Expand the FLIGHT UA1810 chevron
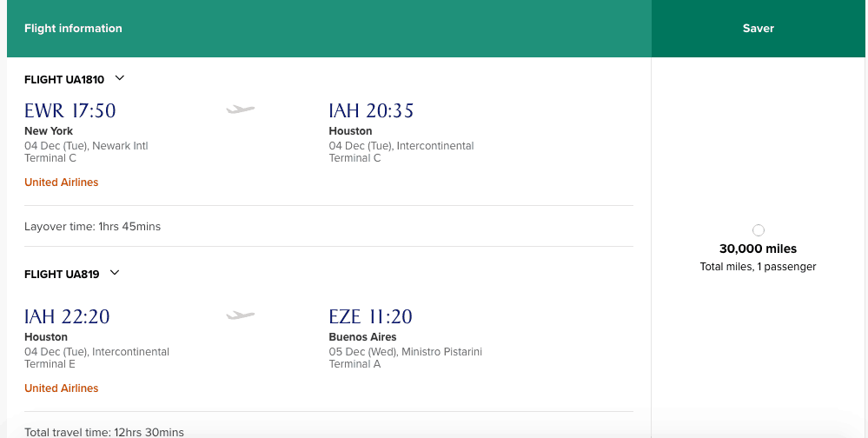Screen dimensions: 868x438 (120, 78)
